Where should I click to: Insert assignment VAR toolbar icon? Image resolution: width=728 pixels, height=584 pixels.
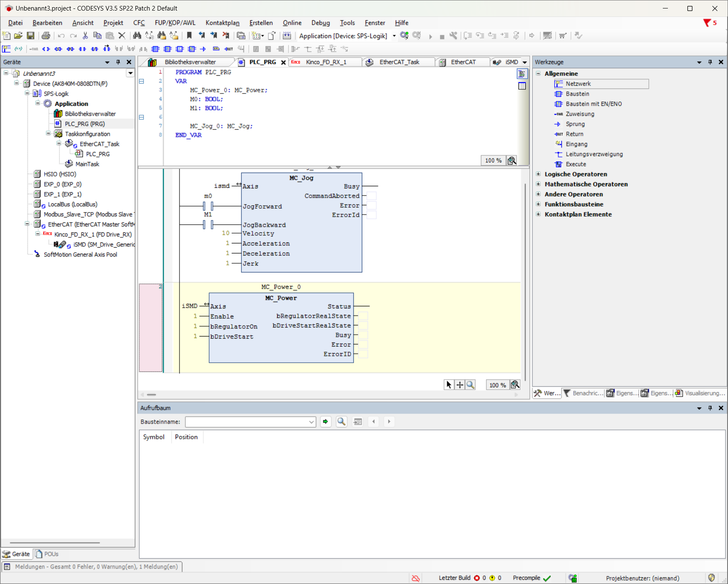[34, 49]
